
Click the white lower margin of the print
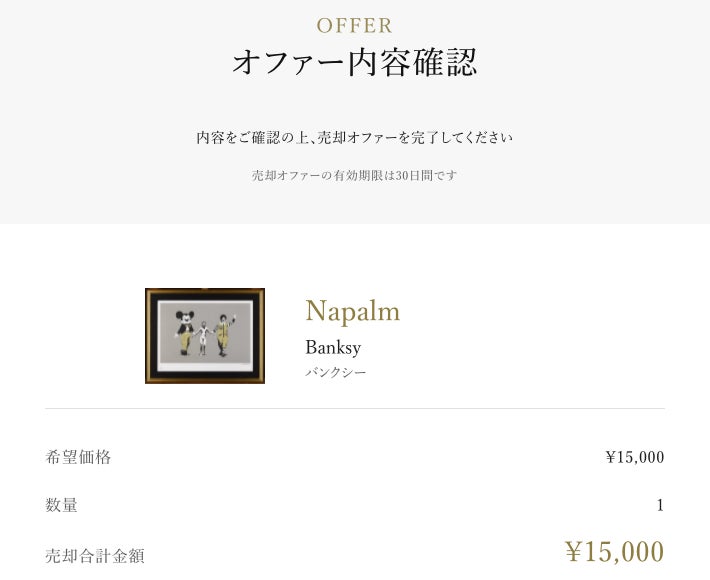205,365
